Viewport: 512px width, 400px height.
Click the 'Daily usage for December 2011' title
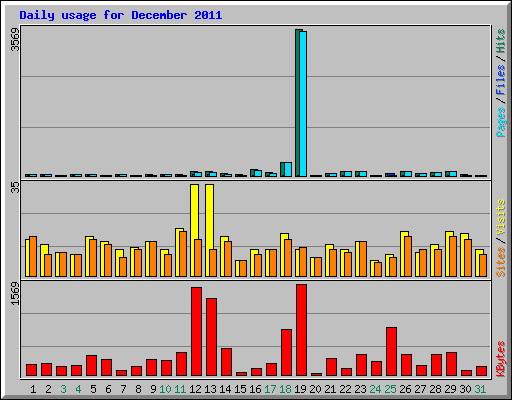coord(121,15)
